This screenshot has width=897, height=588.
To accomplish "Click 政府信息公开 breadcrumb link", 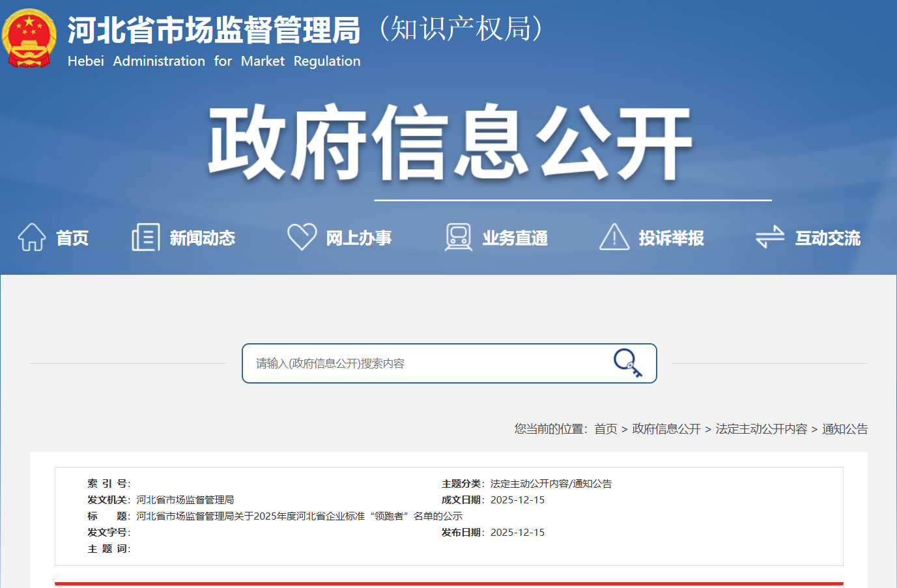I will pyautogui.click(x=666, y=429).
